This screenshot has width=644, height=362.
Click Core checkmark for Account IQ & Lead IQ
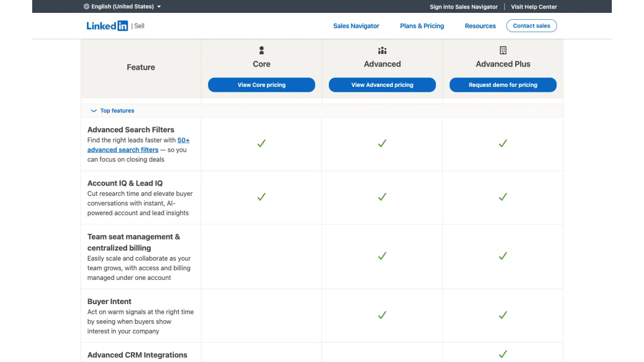(261, 197)
